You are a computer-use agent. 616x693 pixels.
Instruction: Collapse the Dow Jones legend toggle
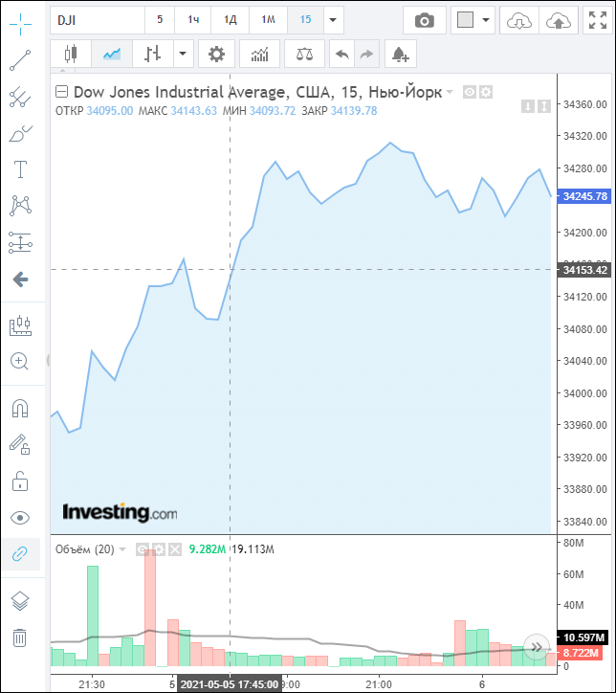click(x=61, y=92)
